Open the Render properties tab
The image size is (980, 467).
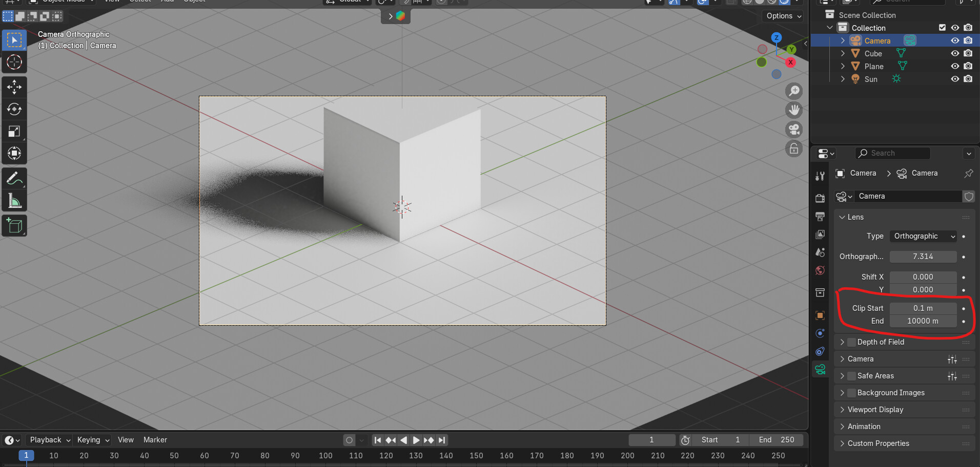click(820, 198)
